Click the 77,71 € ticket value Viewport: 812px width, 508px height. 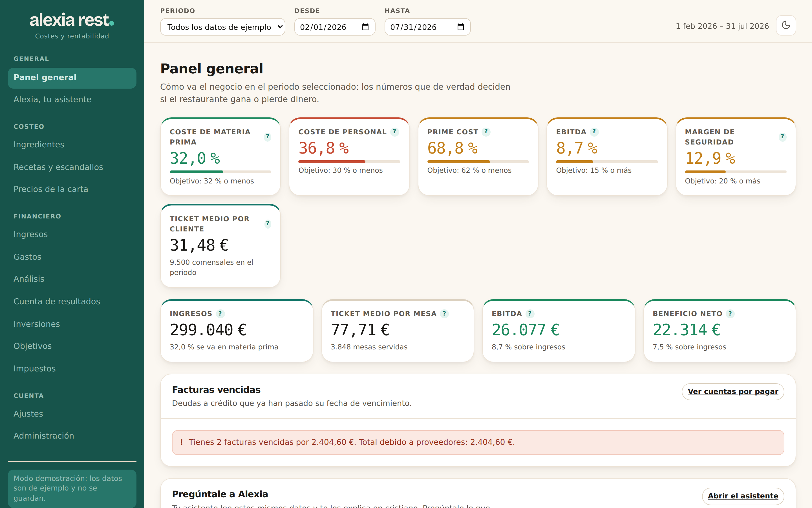[x=360, y=330]
